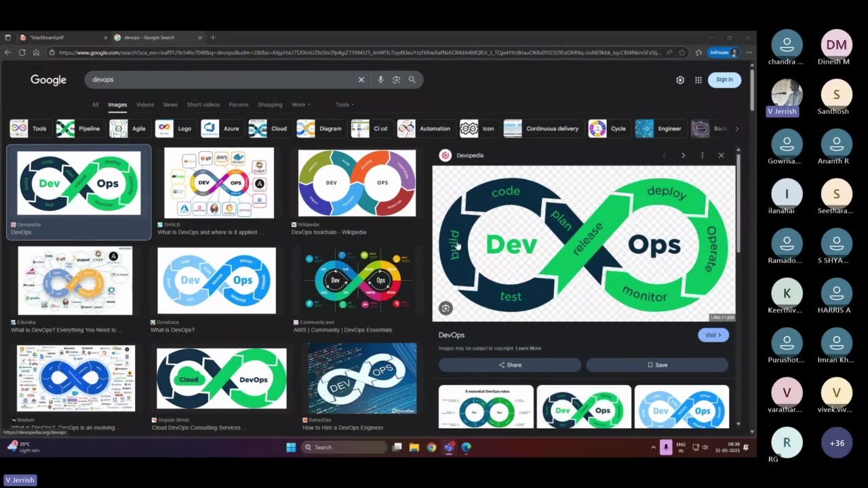
Task: Select participant HARRIS A avatar
Action: click(837, 293)
